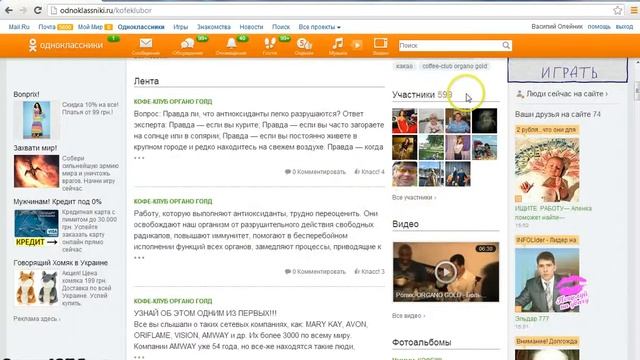Viewport: 640px width, 360px height.
Task: Go back with browser back arrow
Action: [x=9, y=10]
